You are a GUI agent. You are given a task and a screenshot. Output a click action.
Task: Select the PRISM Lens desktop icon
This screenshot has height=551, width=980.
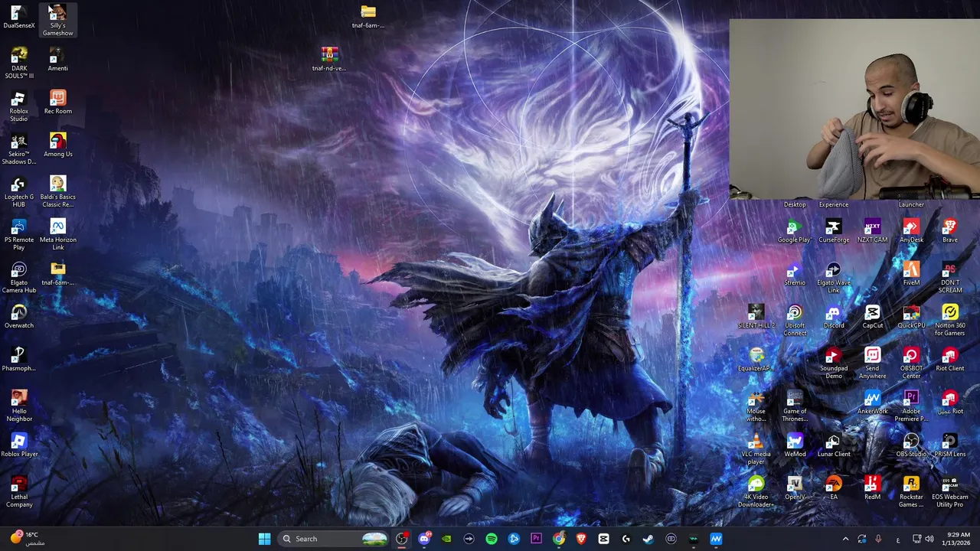point(949,445)
